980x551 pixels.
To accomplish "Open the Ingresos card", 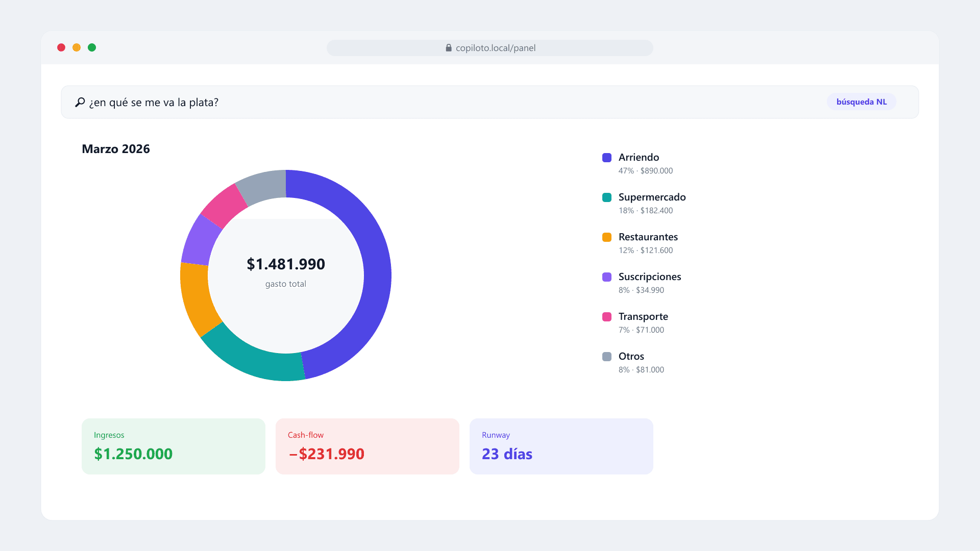I will pos(174,446).
